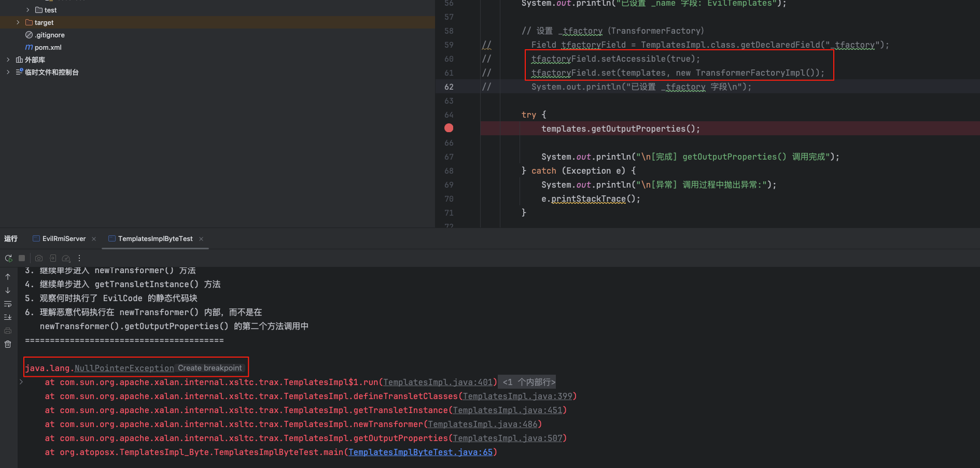
Task: Expand the folded stack trace frames
Action: click(21, 382)
